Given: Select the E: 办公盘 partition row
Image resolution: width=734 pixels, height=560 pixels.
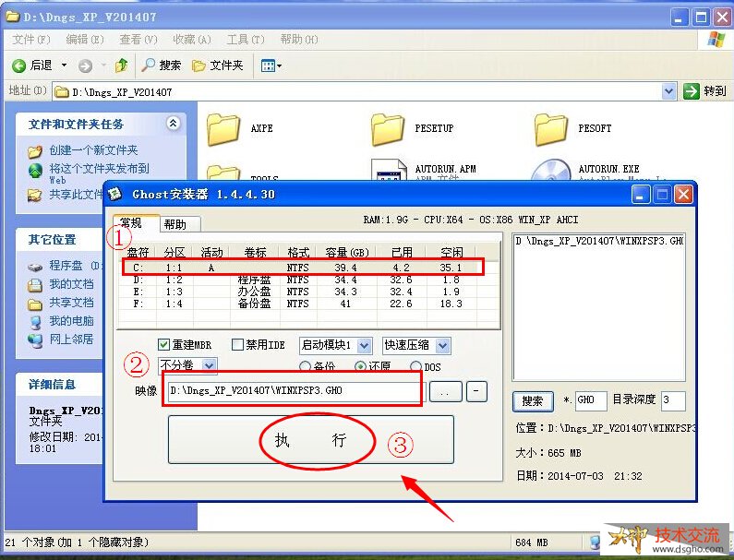Looking at the screenshot, I should [304, 292].
